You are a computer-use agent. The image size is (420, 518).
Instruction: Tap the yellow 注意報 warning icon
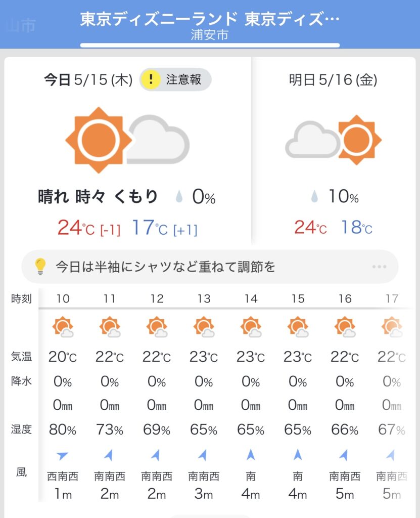(x=151, y=79)
